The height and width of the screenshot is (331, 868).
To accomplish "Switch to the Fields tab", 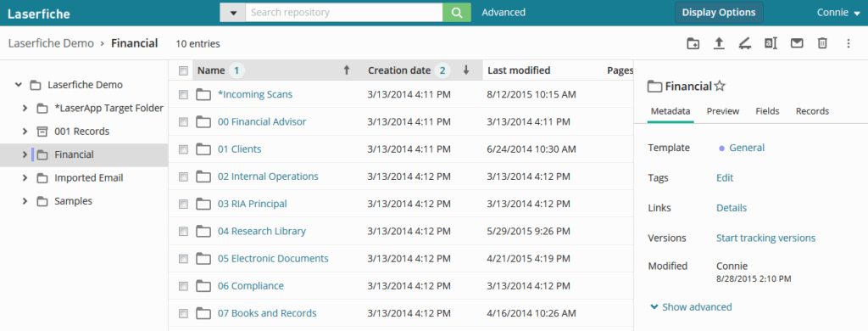I will click(x=767, y=111).
